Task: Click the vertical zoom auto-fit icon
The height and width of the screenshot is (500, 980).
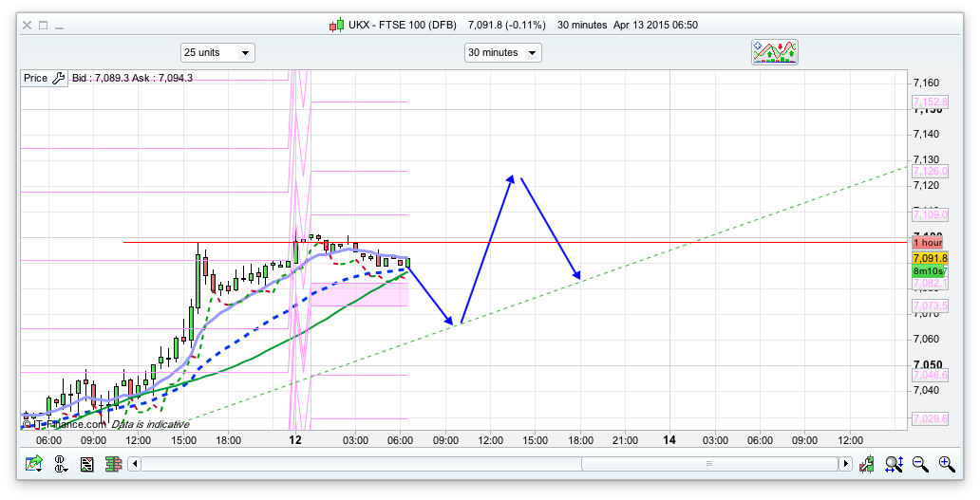Action: click(x=894, y=464)
